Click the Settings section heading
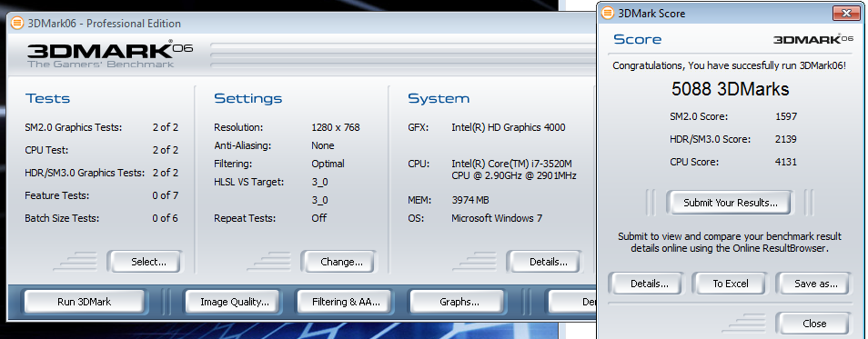The image size is (868, 339). pos(248,98)
